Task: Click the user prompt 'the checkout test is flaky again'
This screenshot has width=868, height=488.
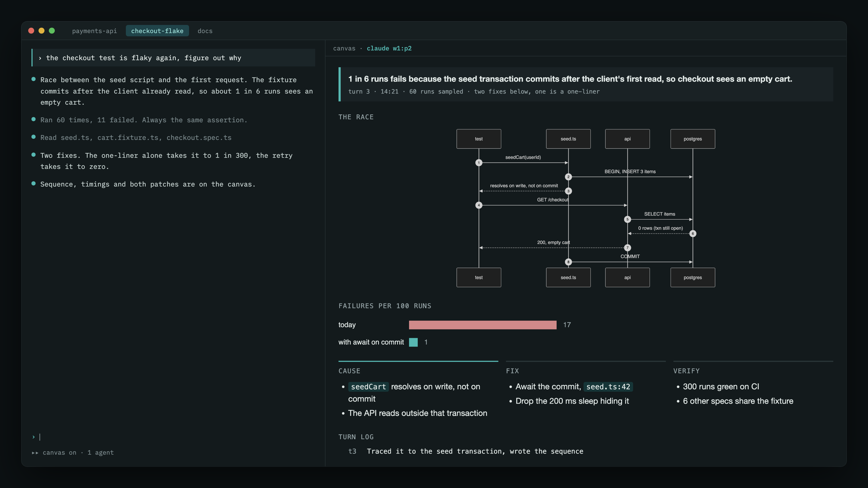Action: [174, 58]
